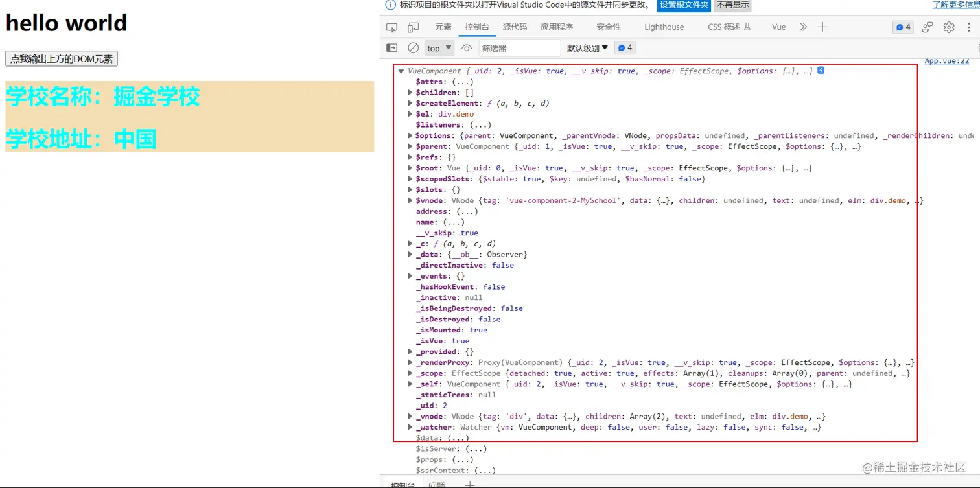Expand the _c function property
Viewport: 980px width, 488px height.
click(410, 244)
